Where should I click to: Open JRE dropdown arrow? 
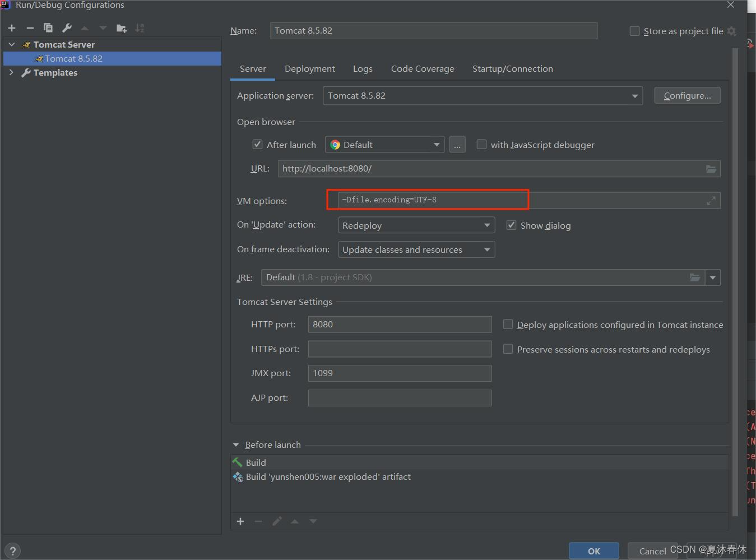[x=713, y=277]
